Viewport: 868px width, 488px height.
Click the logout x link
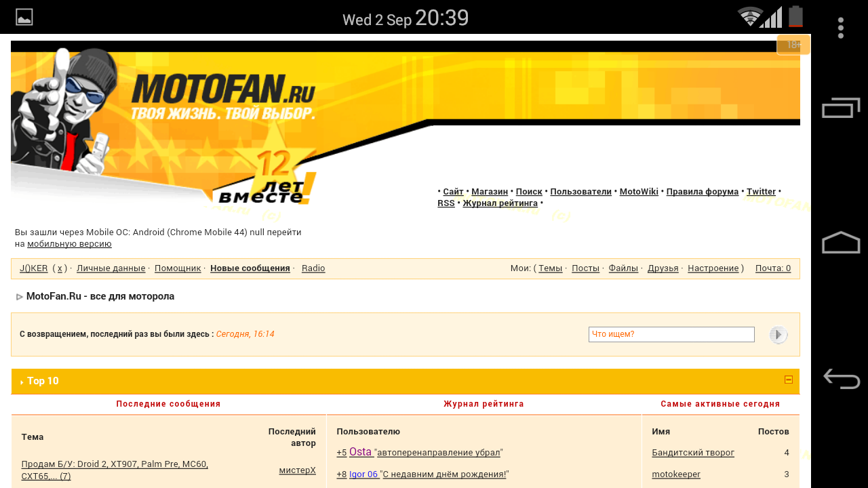click(60, 268)
